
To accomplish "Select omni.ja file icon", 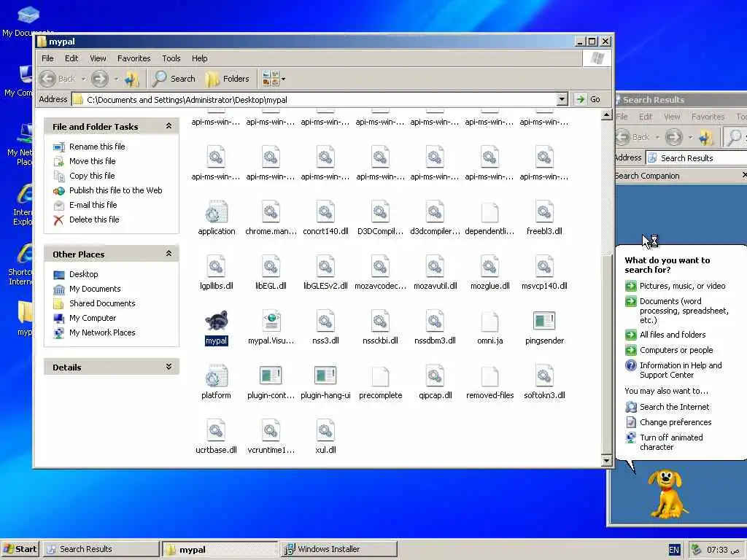I will [489, 321].
